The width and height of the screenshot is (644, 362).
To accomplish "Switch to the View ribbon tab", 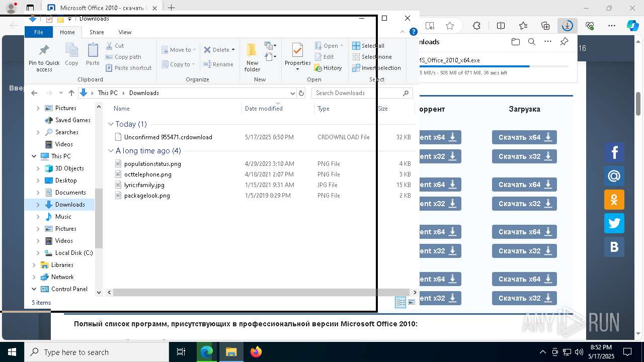I will click(x=125, y=32).
